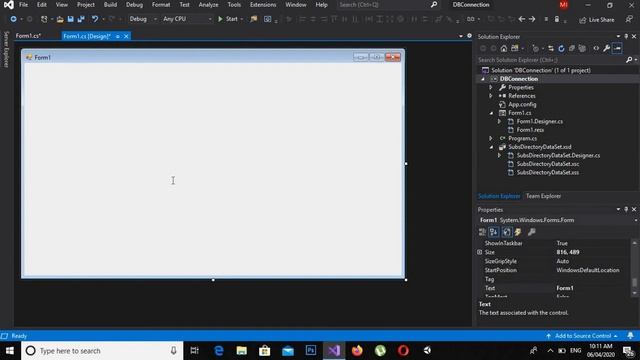640x360 pixels.
Task: Show Events with the lightning bolt icon
Action: (518, 232)
